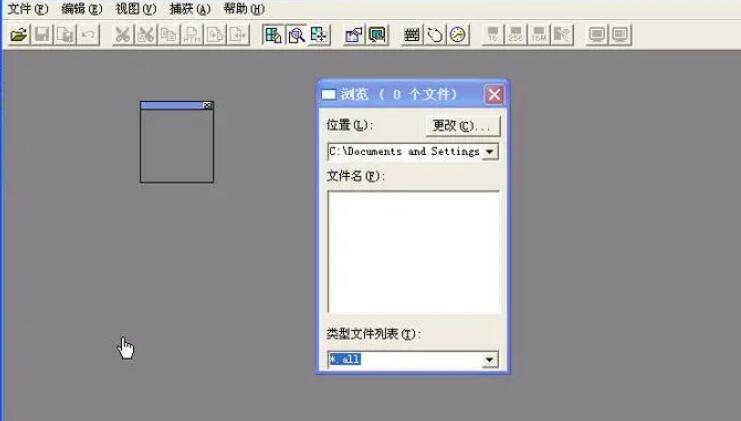Image resolution: width=741 pixels, height=421 pixels.
Task: Click the copy two-pages toolbar icon
Action: (x=169, y=35)
